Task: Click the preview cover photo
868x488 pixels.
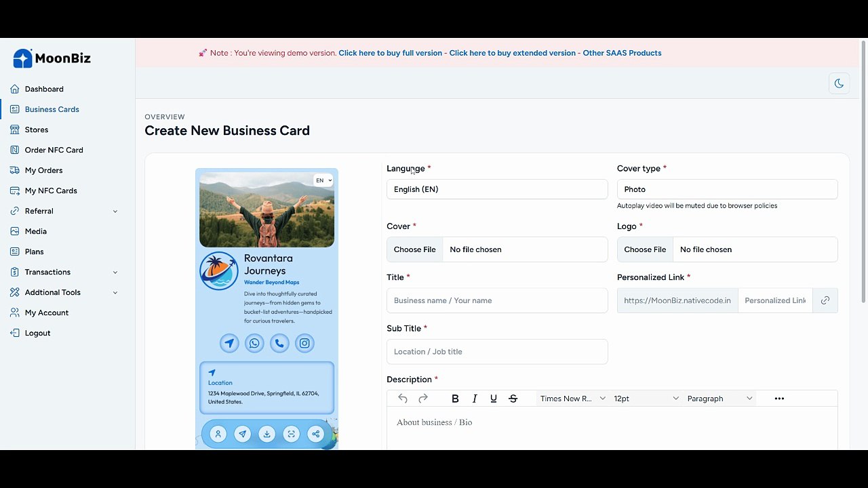Action: (267, 209)
